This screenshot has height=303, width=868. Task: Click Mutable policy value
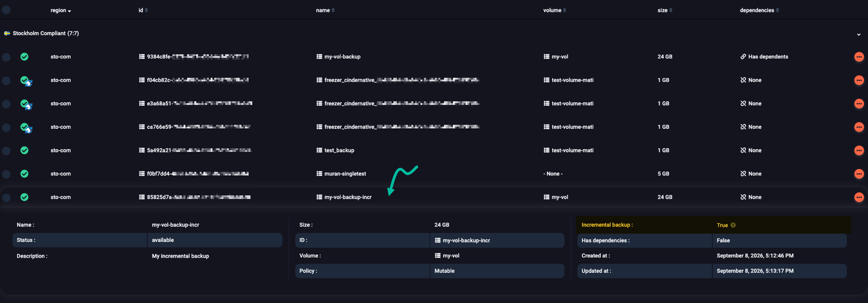pyautogui.click(x=444, y=271)
